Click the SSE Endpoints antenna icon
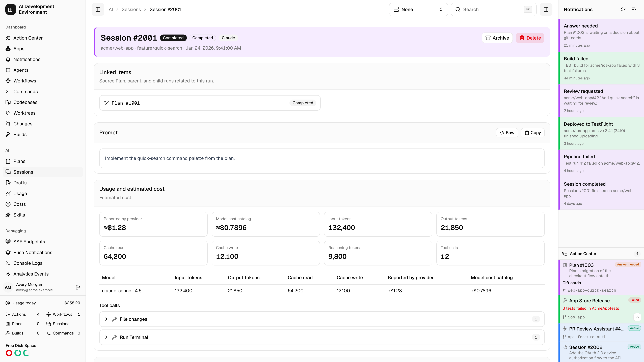The height and width of the screenshot is (362, 644). [x=8, y=242]
